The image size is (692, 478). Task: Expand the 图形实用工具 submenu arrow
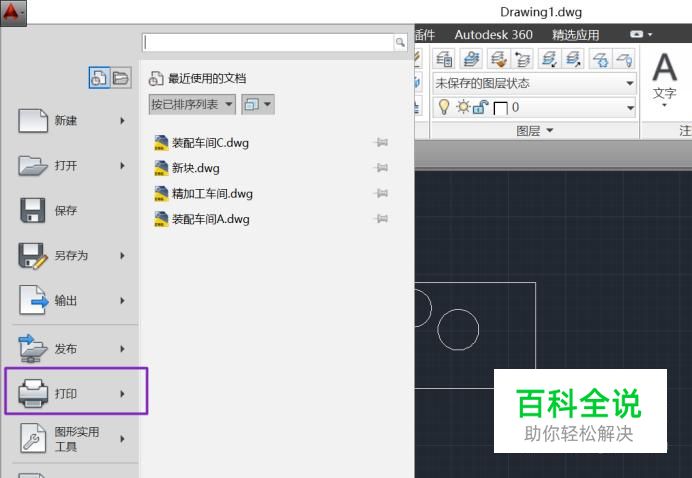coord(123,439)
